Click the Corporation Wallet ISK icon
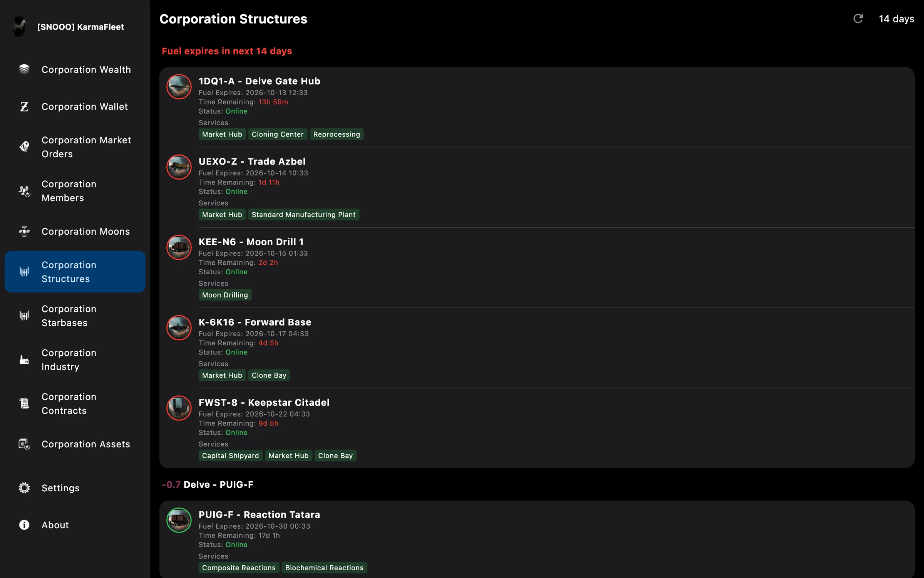The height and width of the screenshot is (578, 924). 24,106
